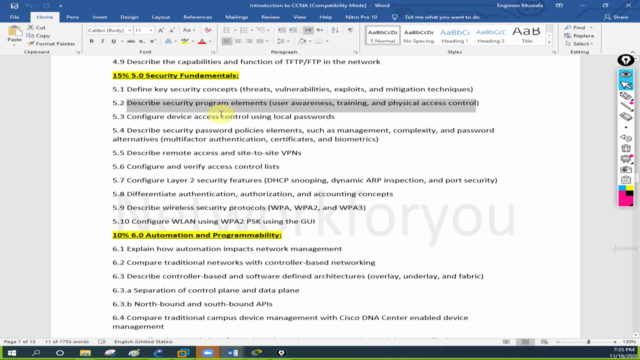This screenshot has width=640, height=360.
Task: Toggle Strikethrough formatting
Action: click(131, 41)
